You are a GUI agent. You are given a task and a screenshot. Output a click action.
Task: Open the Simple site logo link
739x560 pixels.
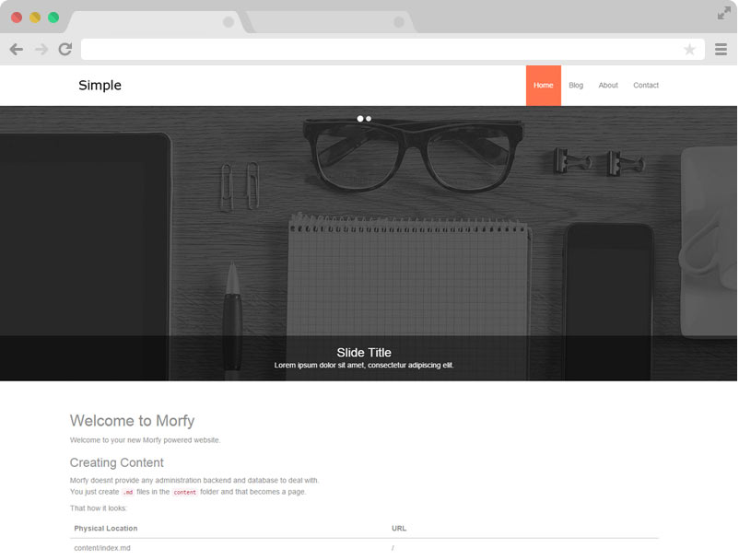(100, 86)
